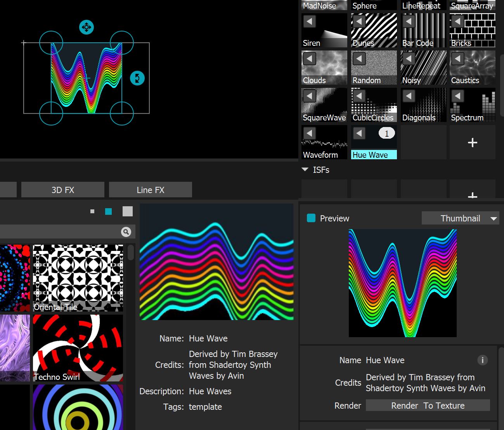
Task: Select the large thumbnail size option
Action: point(127,211)
